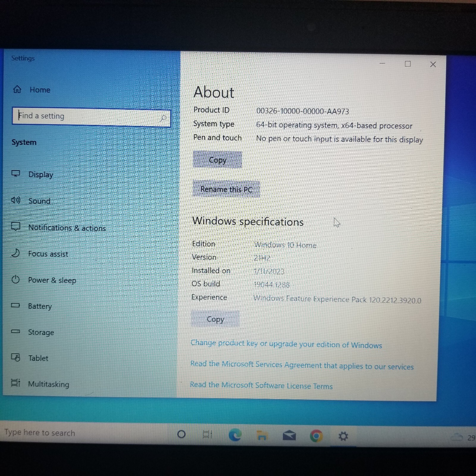Click the installed date 1/11/2023
Screen dimensions: 476x476
coord(269,271)
